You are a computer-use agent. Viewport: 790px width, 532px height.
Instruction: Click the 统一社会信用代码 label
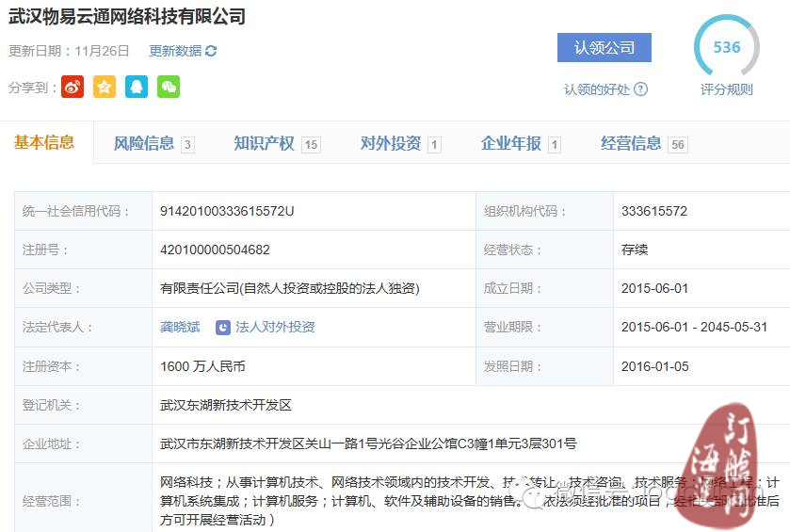point(75,211)
